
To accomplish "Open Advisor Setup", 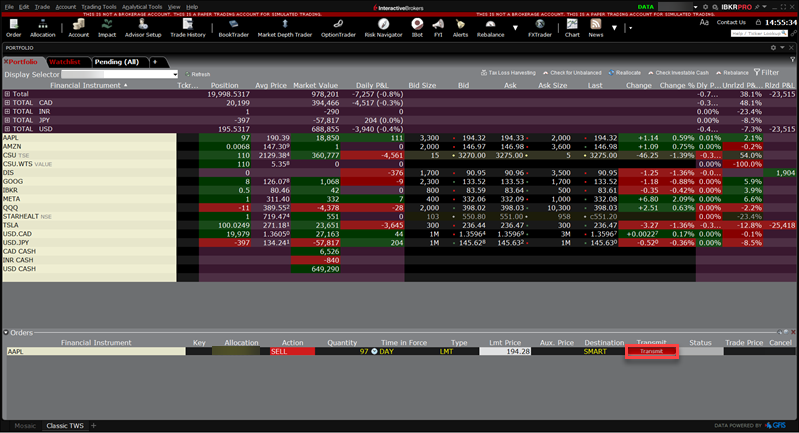I will (x=143, y=28).
